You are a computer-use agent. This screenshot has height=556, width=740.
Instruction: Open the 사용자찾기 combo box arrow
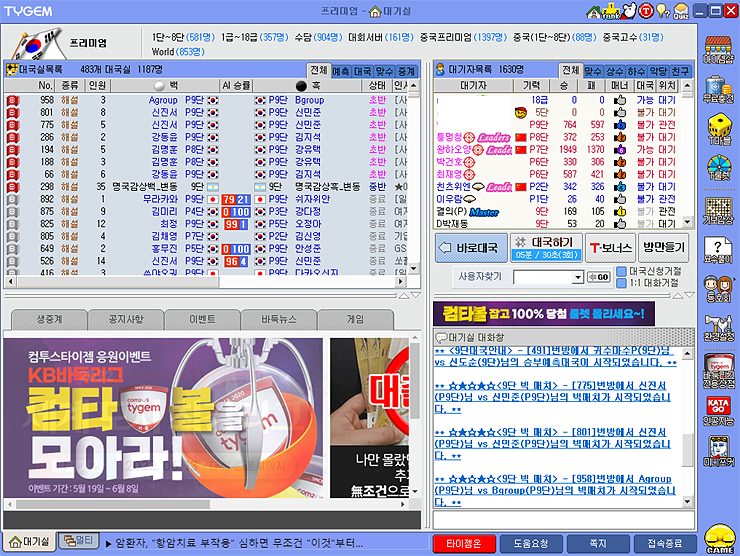click(578, 277)
